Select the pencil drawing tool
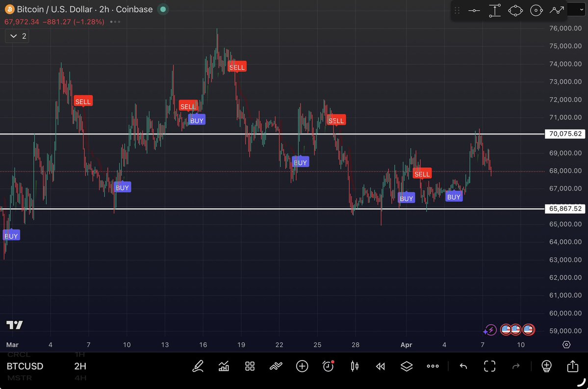The image size is (588, 389). 198,366
